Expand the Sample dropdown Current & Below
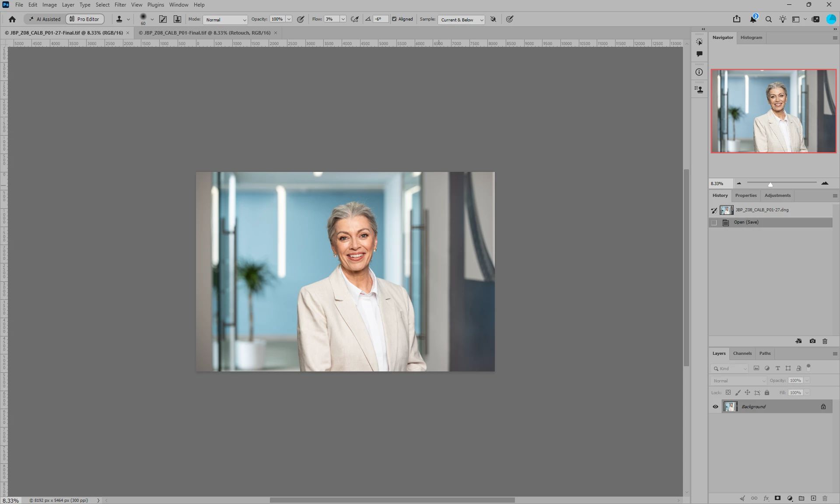The image size is (840, 504). (x=461, y=20)
